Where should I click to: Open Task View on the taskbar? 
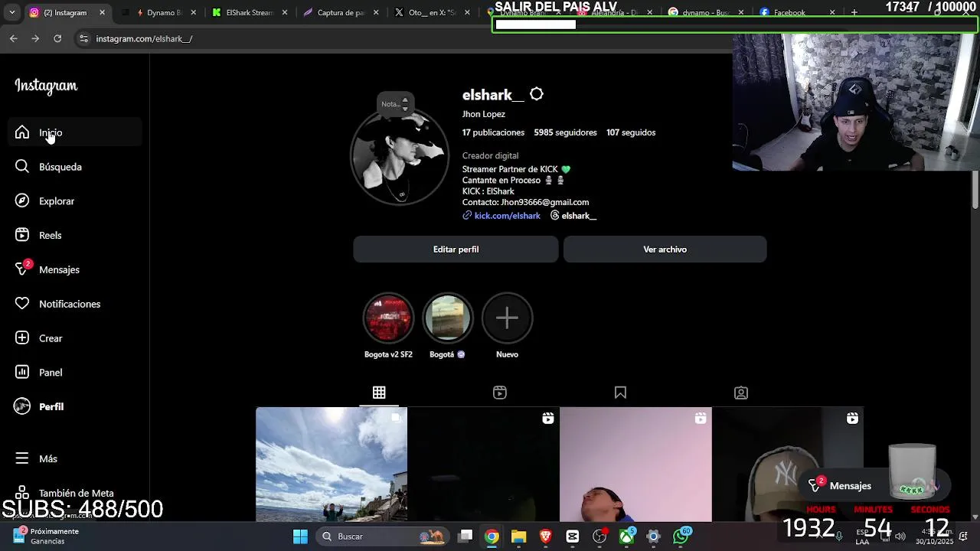465,536
